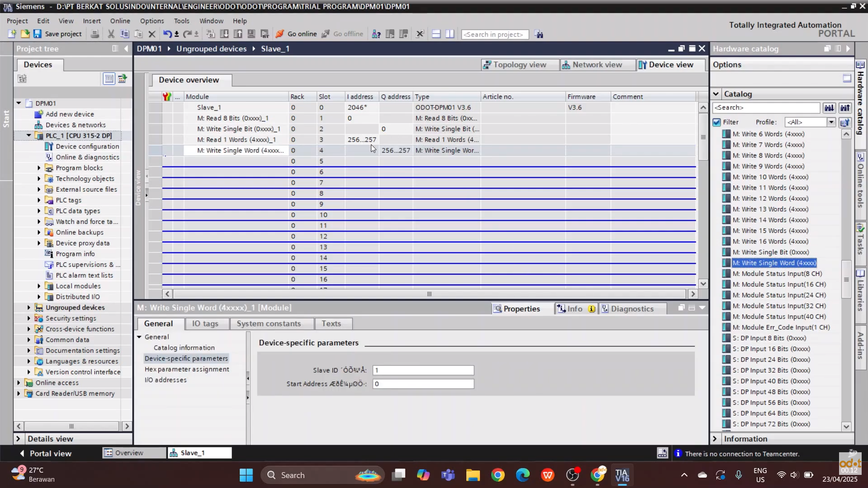Screen dimensions: 868x488
Task: Open Google Chrome from the taskbar
Action: coord(498,475)
